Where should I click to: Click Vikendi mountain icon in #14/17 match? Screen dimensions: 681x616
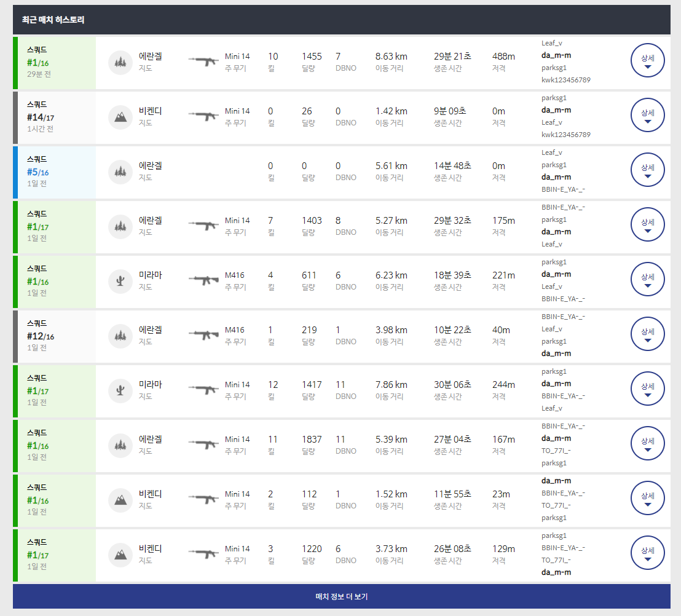120,117
